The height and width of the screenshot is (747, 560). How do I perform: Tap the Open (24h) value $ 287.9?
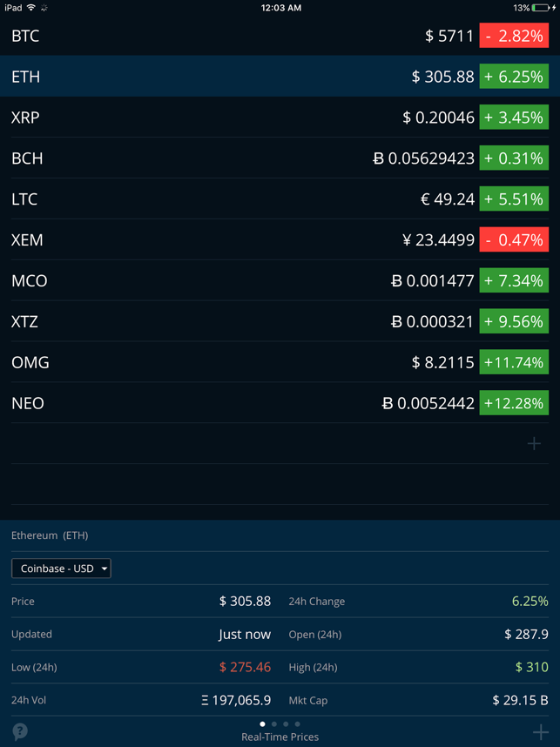click(x=526, y=634)
